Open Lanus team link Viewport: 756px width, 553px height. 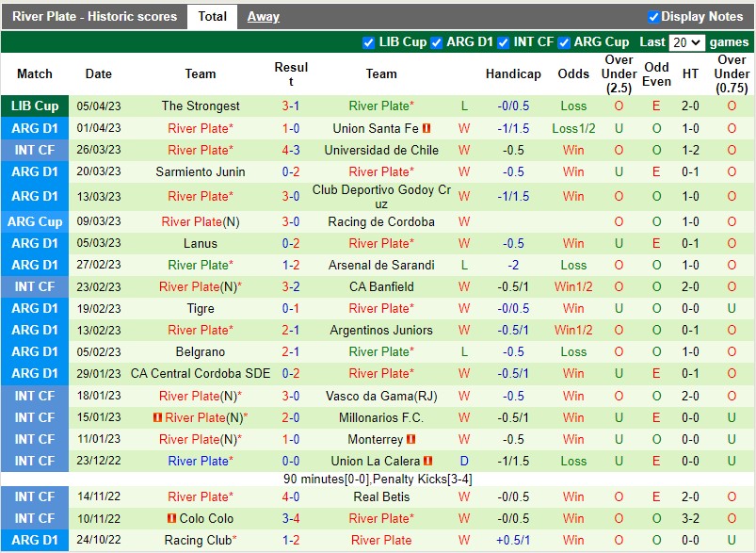201,243
